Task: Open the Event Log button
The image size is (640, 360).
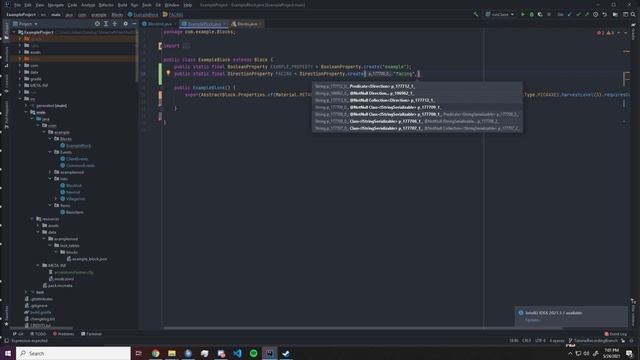Action: 616,334
